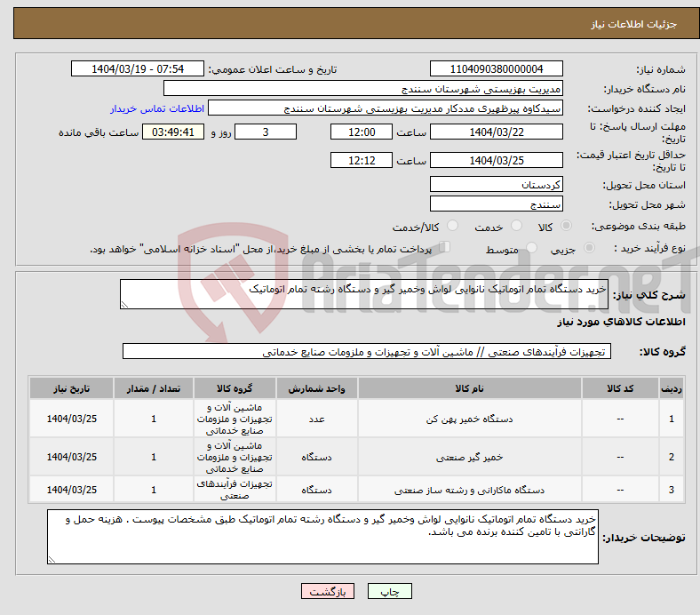Screen dimensions: 700x615
Task: Click the واحد شمارش column header
Action: point(316,388)
